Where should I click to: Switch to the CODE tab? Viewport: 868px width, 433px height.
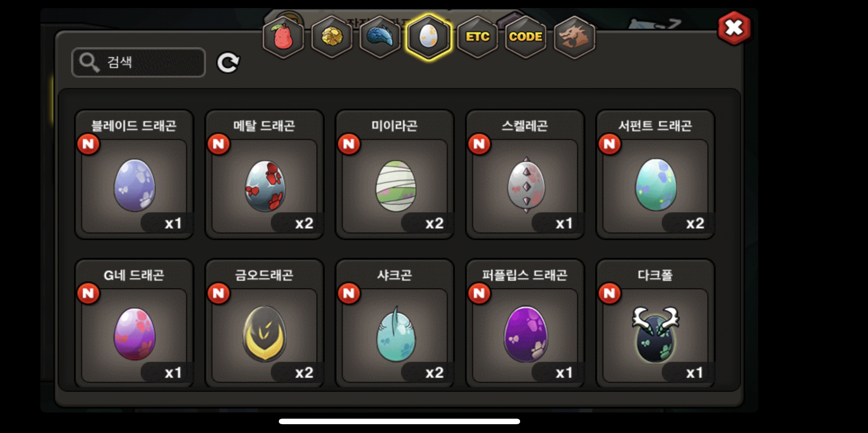[x=526, y=37]
